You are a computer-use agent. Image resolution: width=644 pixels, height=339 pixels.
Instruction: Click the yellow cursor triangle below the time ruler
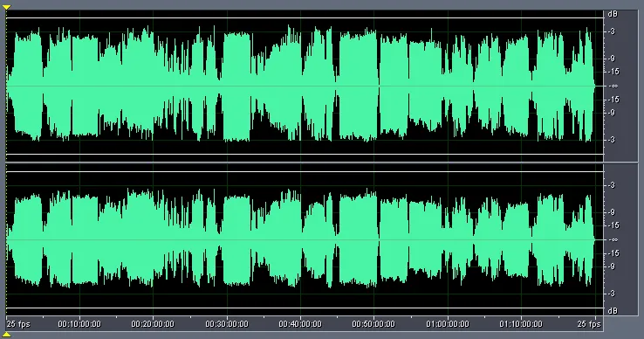point(7,335)
